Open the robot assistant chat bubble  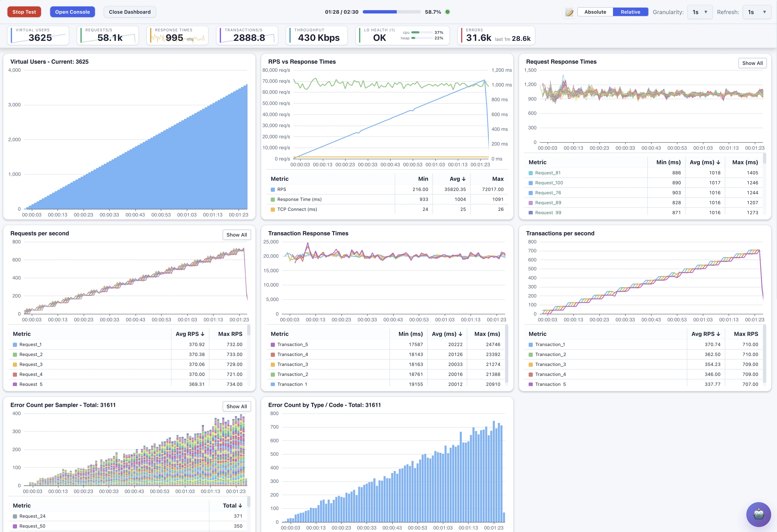coord(758,514)
